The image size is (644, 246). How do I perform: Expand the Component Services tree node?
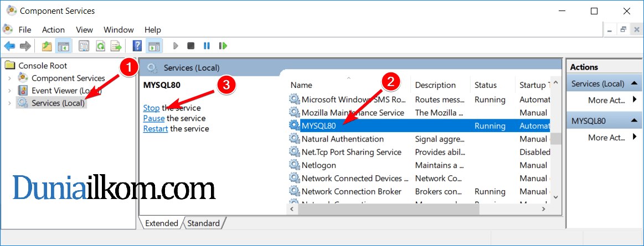click(x=9, y=78)
